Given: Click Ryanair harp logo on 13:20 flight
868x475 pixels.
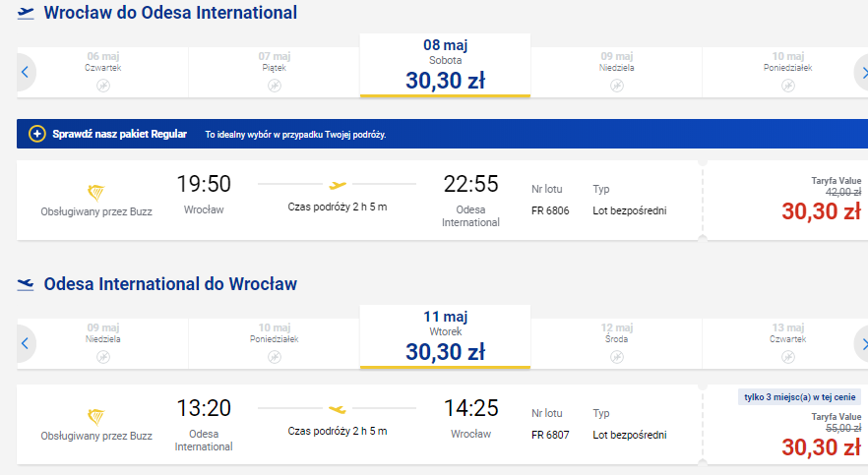Looking at the screenshot, I should point(95,417).
